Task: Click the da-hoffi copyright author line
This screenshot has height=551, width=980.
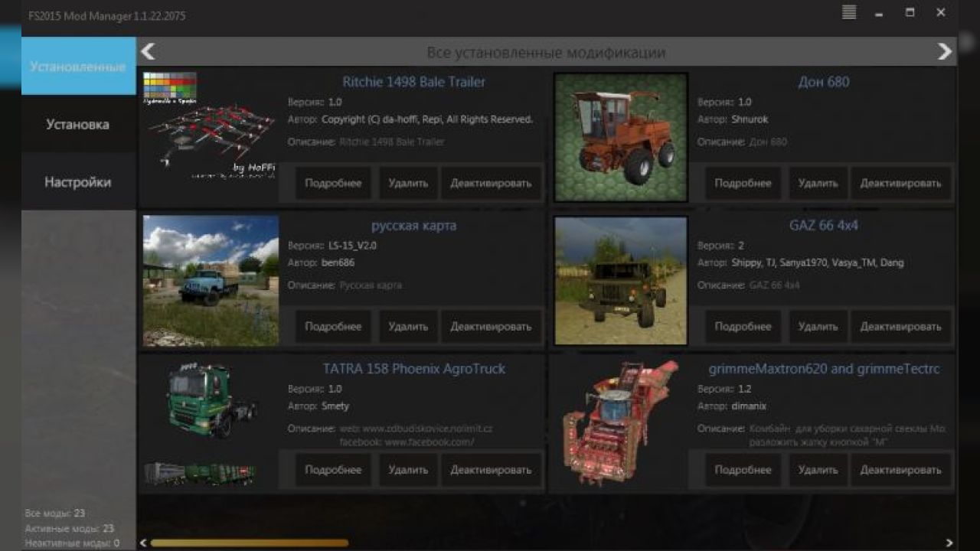Action: (x=427, y=119)
